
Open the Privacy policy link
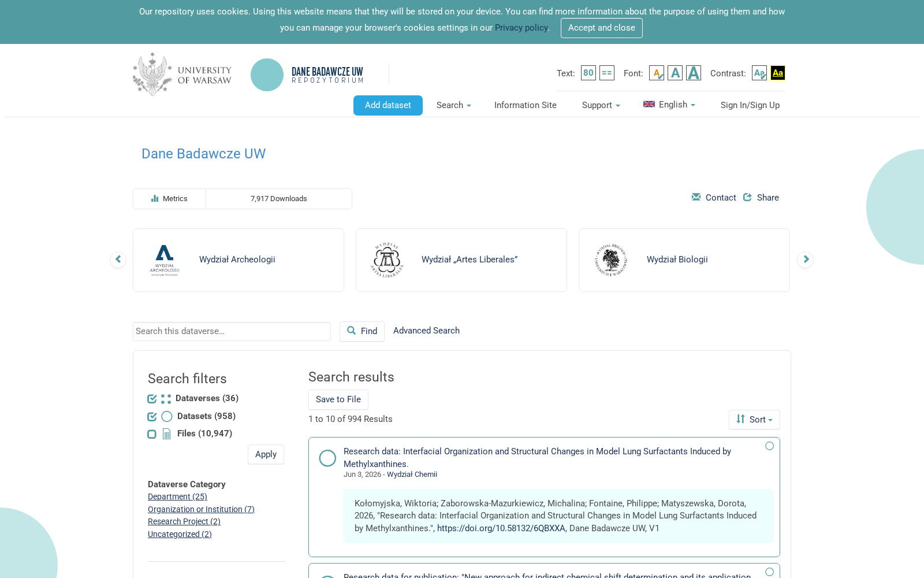click(521, 28)
